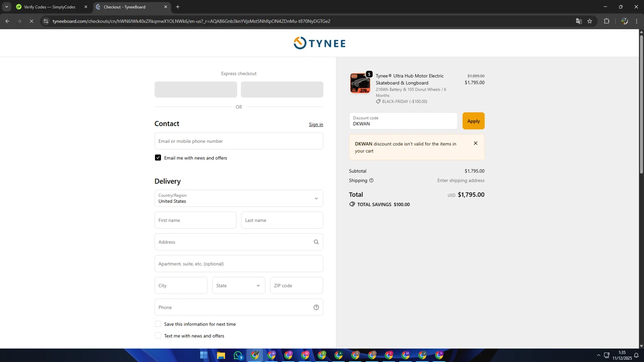
Task: Click the Phone input field
Action: pyautogui.click(x=239, y=307)
